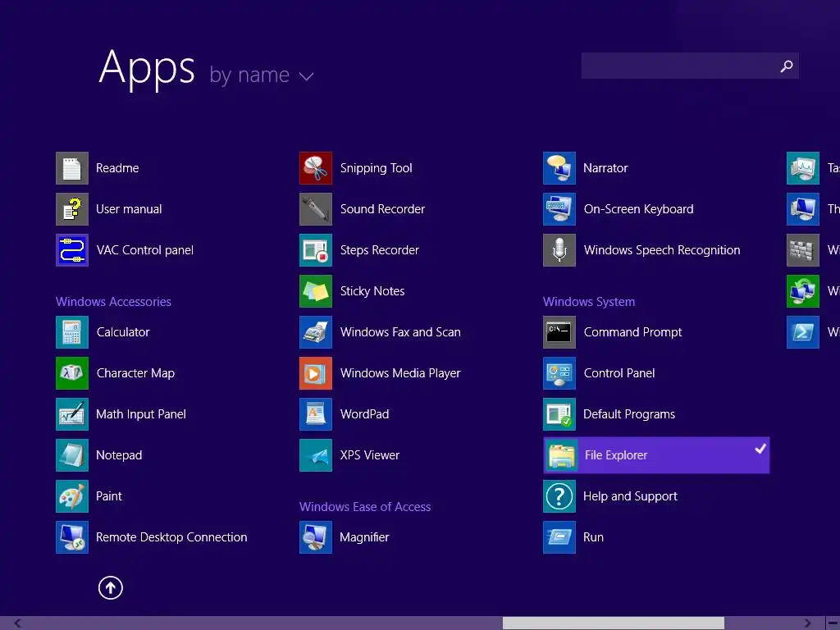Deselect the checked File Explorer tile
Viewport: 840px width, 630px height.
point(656,455)
